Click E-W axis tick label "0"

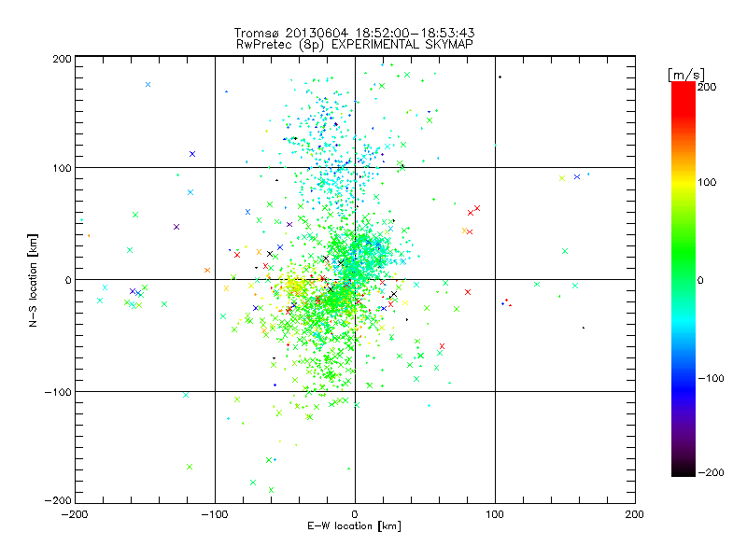pos(355,514)
